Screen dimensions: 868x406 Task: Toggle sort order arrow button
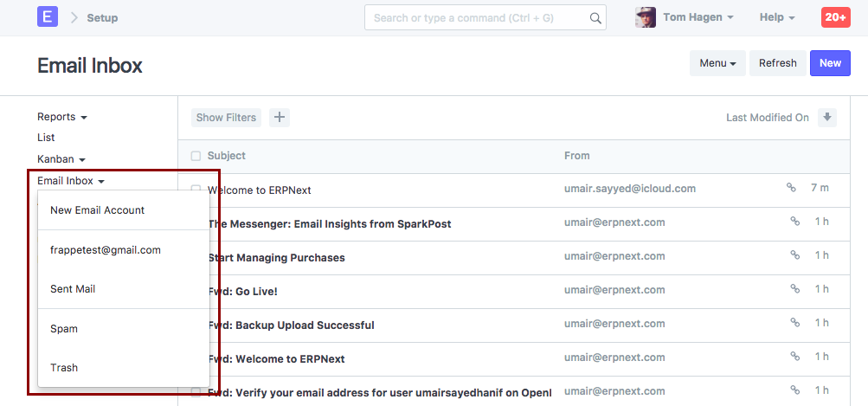(x=827, y=118)
